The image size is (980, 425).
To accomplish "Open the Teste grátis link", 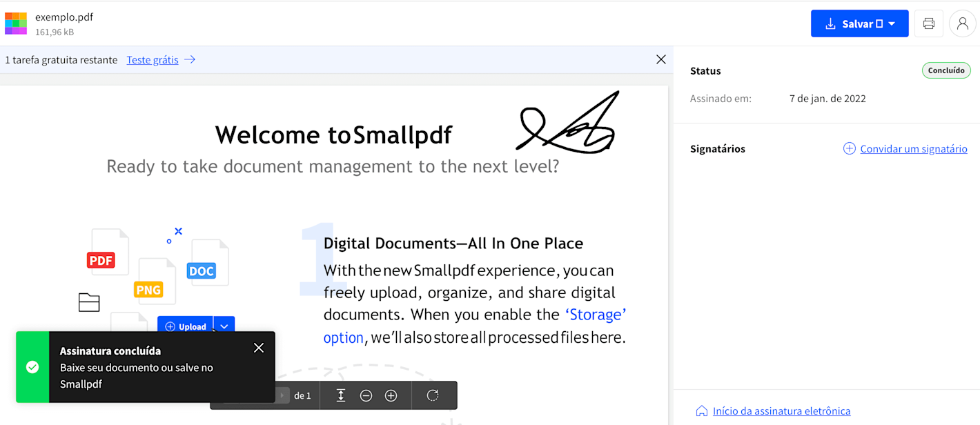I will [x=153, y=60].
